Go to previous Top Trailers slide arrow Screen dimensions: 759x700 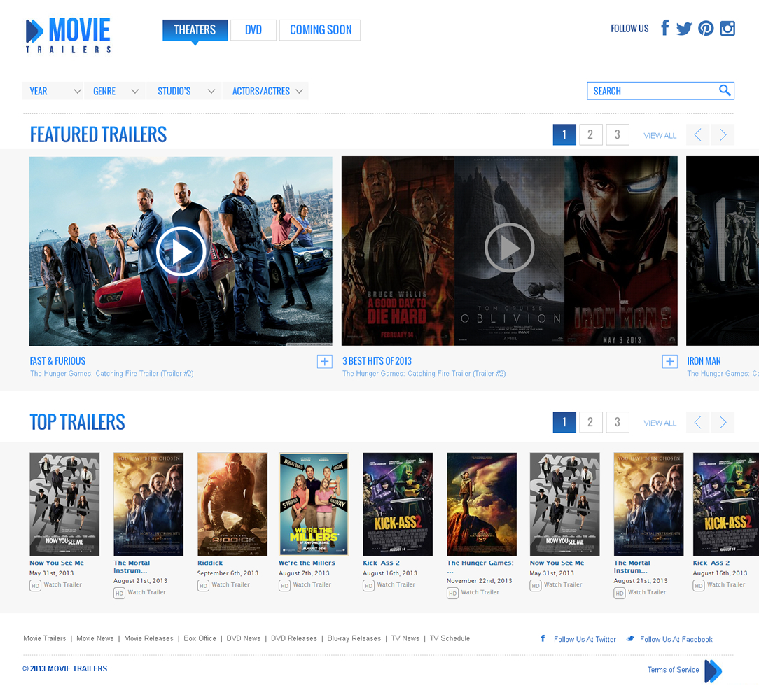pyautogui.click(x=697, y=422)
